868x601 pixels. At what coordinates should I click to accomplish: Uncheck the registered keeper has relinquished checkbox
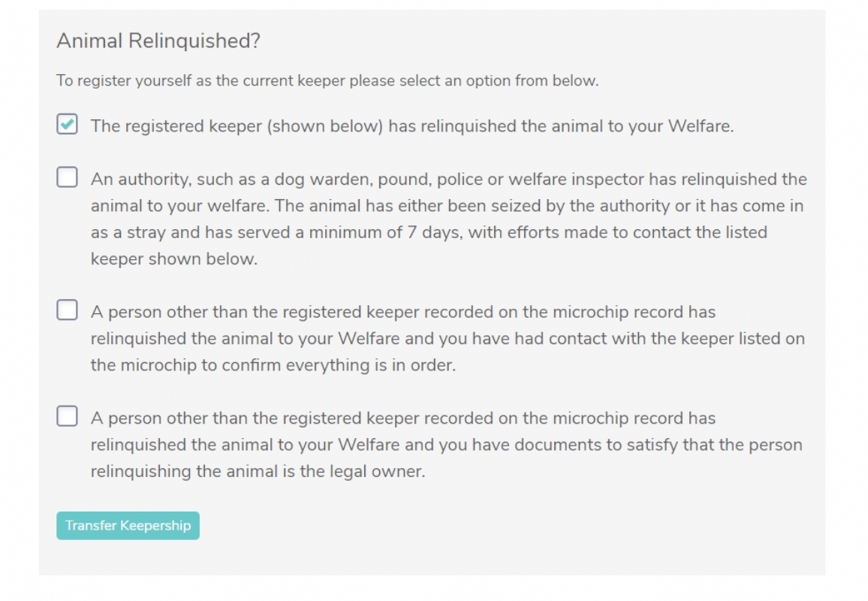pyautogui.click(x=67, y=125)
